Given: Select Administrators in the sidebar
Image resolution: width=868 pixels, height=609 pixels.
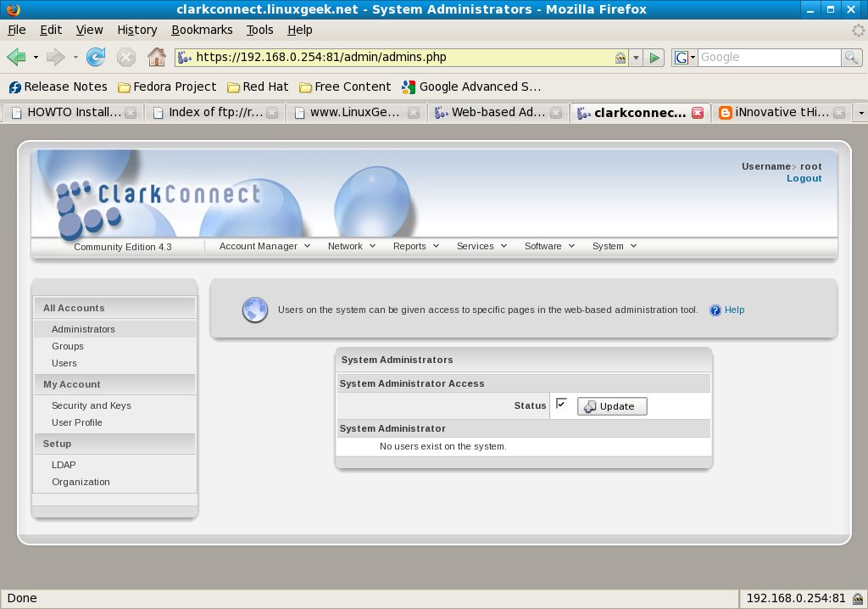Looking at the screenshot, I should point(83,329).
